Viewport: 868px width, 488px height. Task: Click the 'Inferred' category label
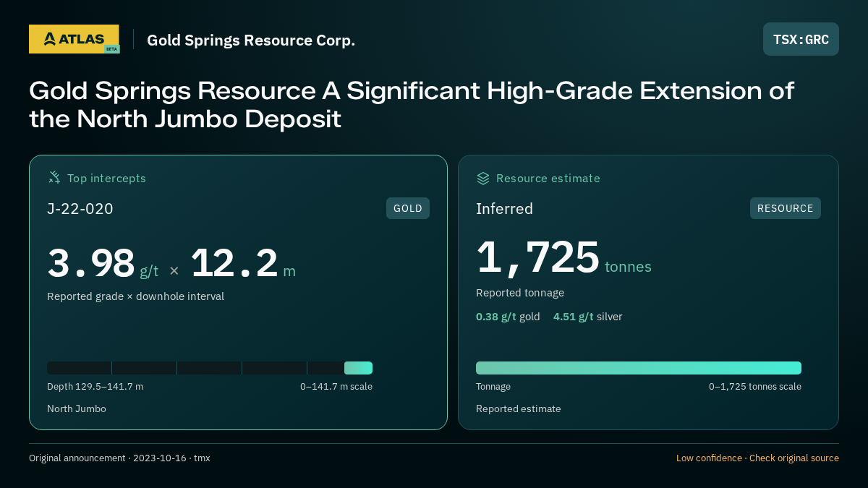click(504, 209)
